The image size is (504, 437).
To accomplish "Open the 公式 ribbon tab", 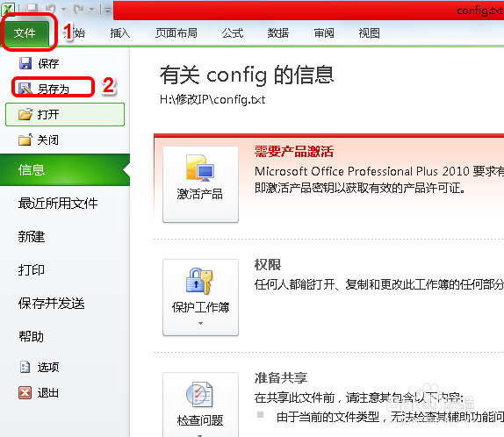I will (233, 32).
